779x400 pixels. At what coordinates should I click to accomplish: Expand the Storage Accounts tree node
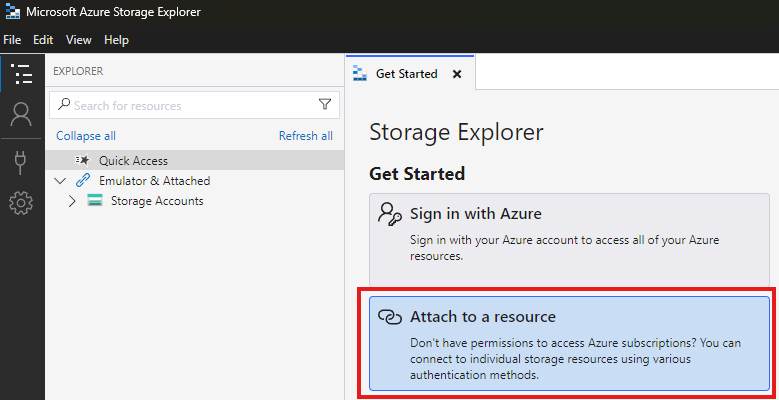tap(72, 201)
